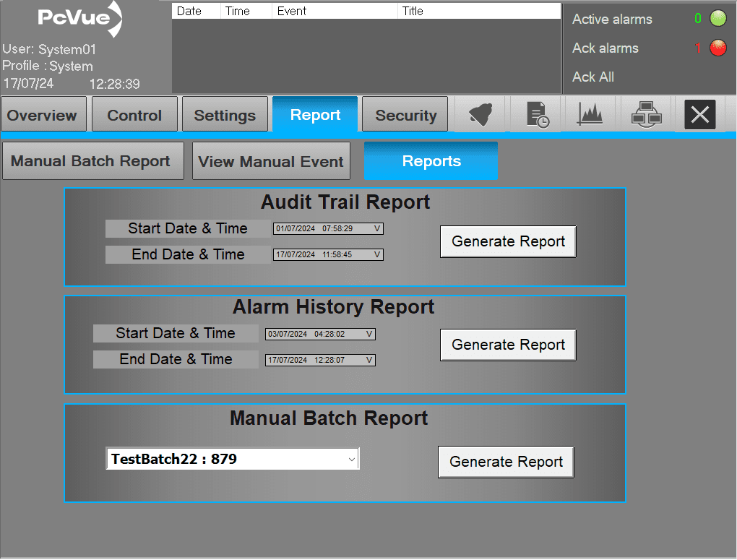The image size is (737, 560).
Task: Generate the Alarm History Report
Action: [x=508, y=345]
